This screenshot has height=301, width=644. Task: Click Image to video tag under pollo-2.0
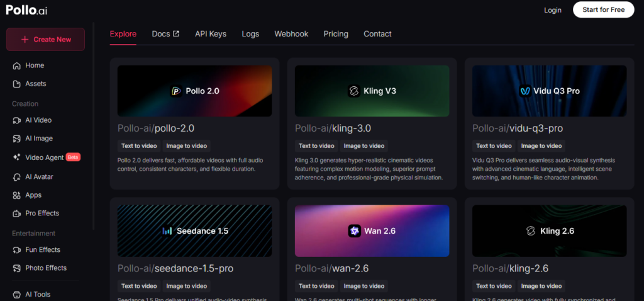[x=186, y=146]
